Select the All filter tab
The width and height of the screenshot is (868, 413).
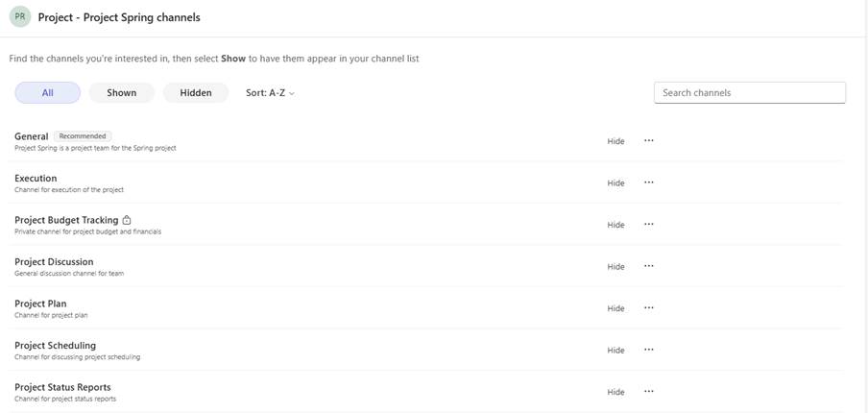48,93
